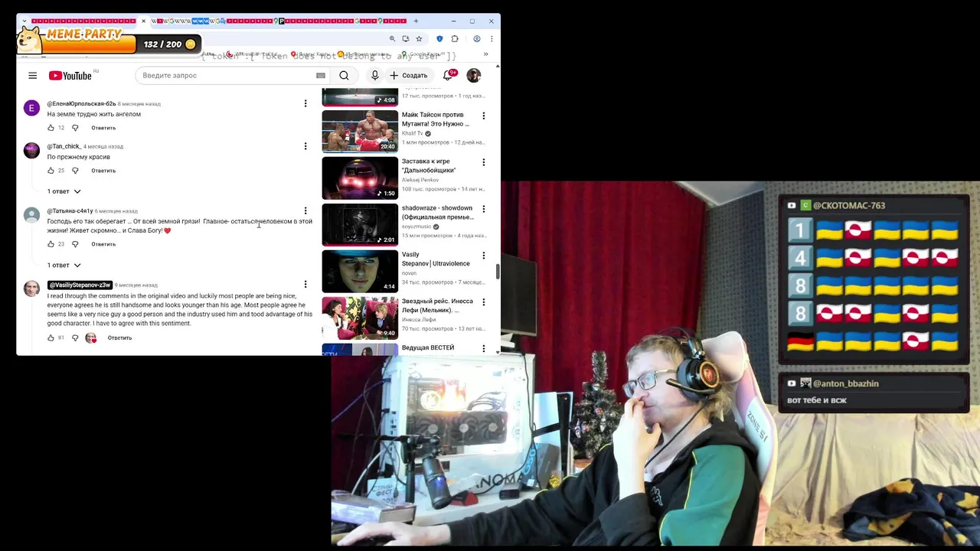Click the install/cast icon in address bar

coord(406,39)
